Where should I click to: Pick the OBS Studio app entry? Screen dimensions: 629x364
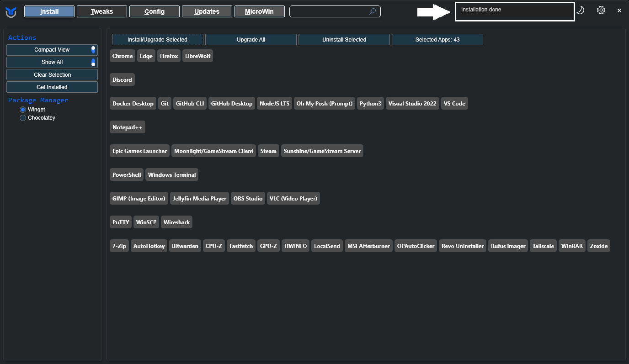(x=248, y=199)
